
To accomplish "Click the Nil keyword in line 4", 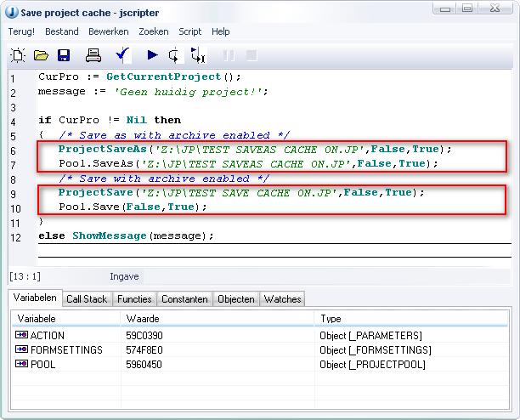I will coord(136,120).
